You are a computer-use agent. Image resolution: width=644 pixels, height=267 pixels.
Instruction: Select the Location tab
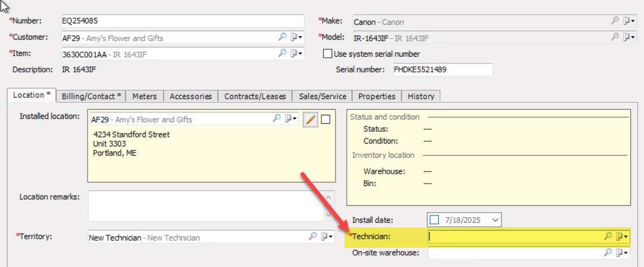32,95
